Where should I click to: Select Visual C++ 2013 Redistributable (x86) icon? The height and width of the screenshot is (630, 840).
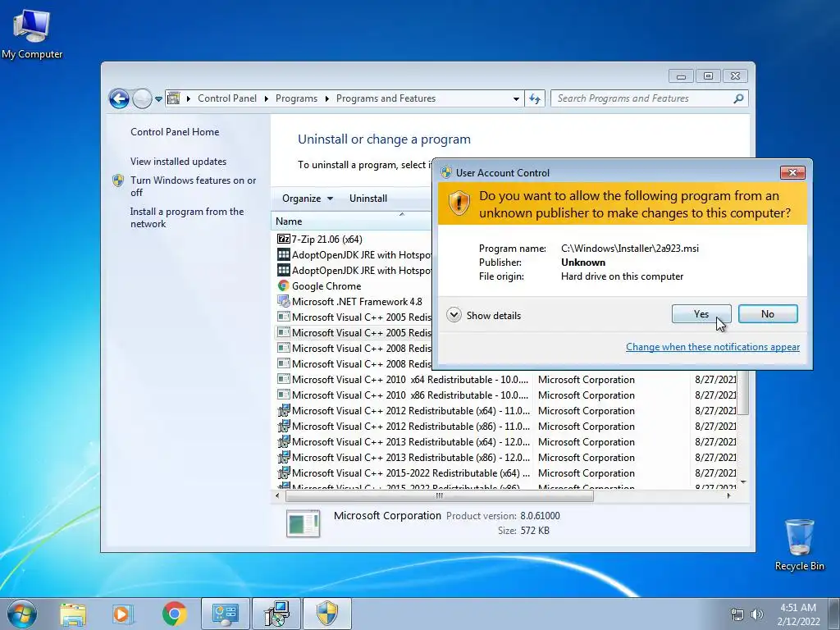283,457
